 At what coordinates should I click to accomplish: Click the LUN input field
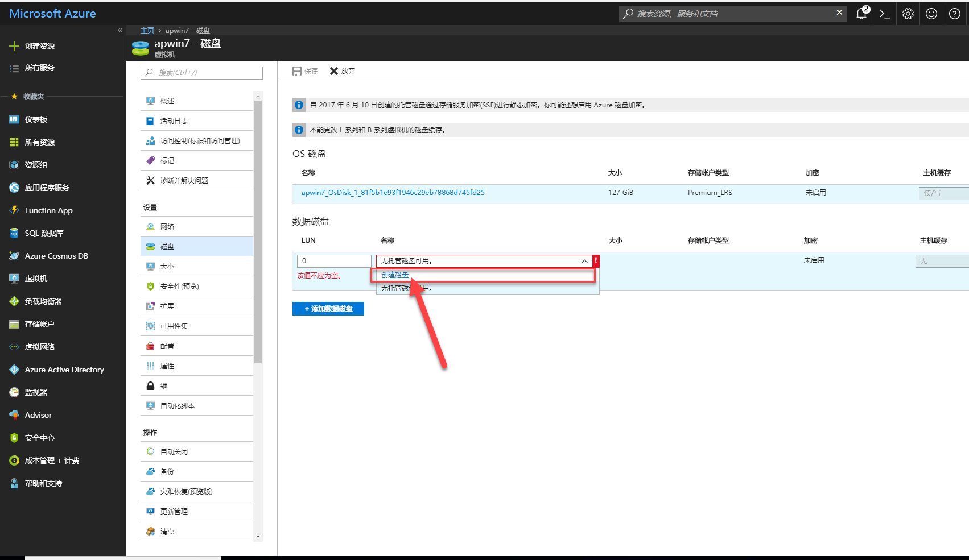click(x=334, y=261)
